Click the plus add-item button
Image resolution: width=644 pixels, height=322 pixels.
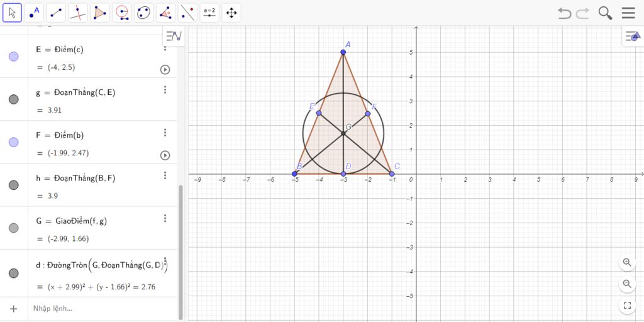(x=14, y=308)
